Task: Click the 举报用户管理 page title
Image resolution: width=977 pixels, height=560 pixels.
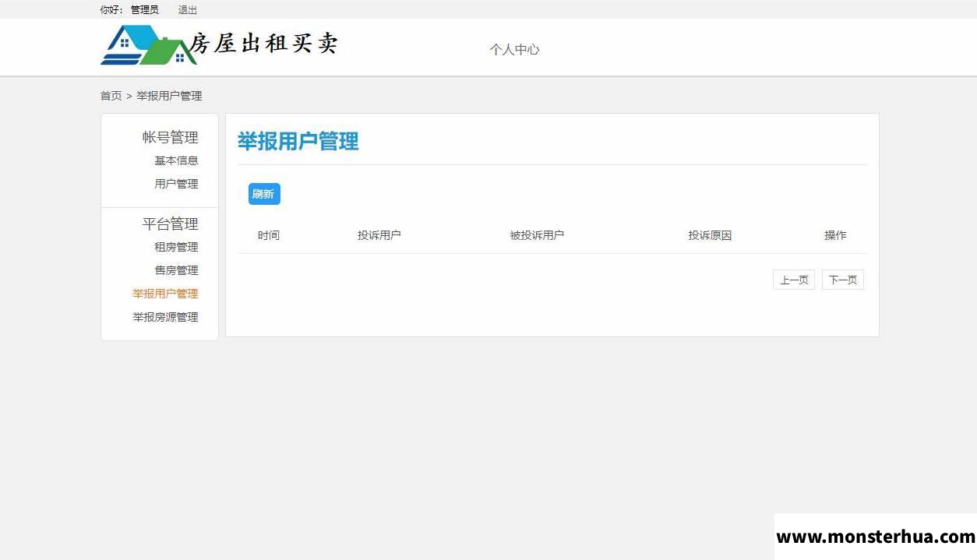Action: pyautogui.click(x=298, y=142)
